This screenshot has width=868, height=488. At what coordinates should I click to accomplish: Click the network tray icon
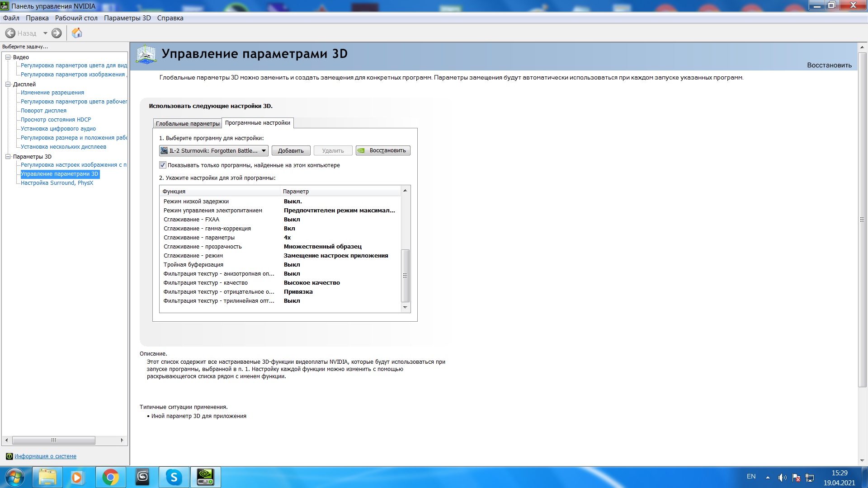coord(810,478)
